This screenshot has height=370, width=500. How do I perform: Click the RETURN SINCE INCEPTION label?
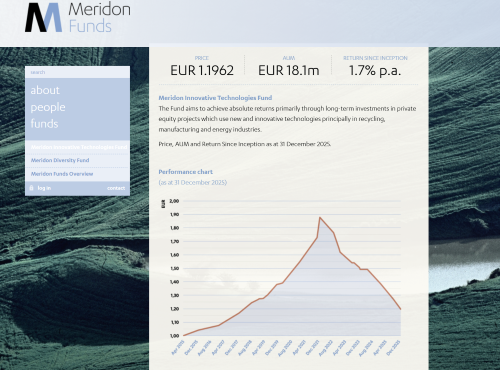point(375,58)
